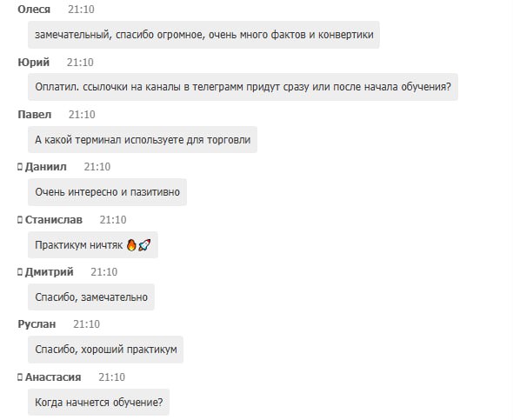The width and height of the screenshot is (513, 420).
Task: Click the fire emoji in Станислав's message
Action: 131,244
